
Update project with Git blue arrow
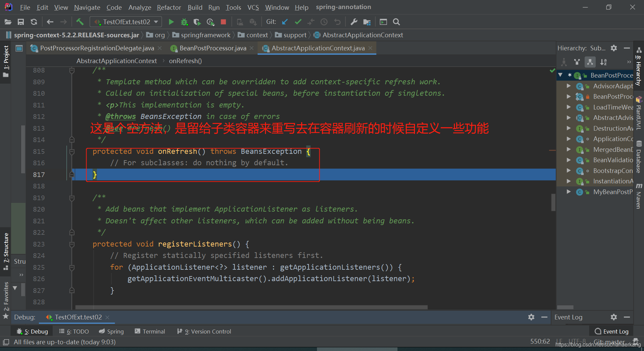click(x=285, y=22)
